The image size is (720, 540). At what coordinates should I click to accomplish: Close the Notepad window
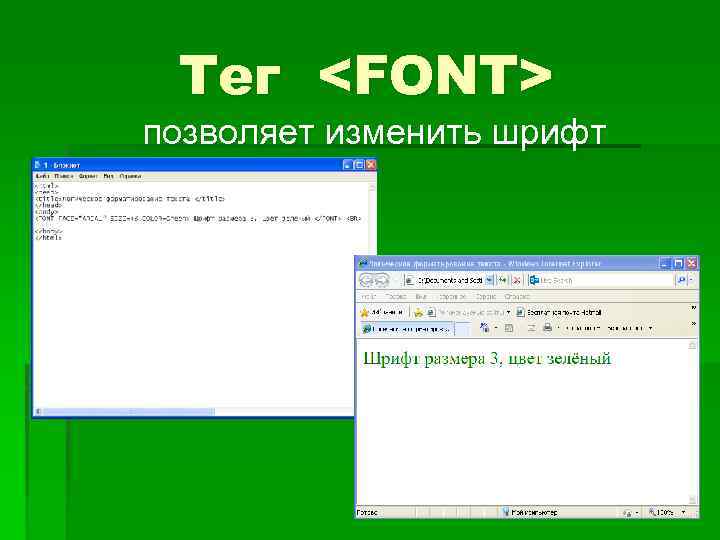[371, 165]
